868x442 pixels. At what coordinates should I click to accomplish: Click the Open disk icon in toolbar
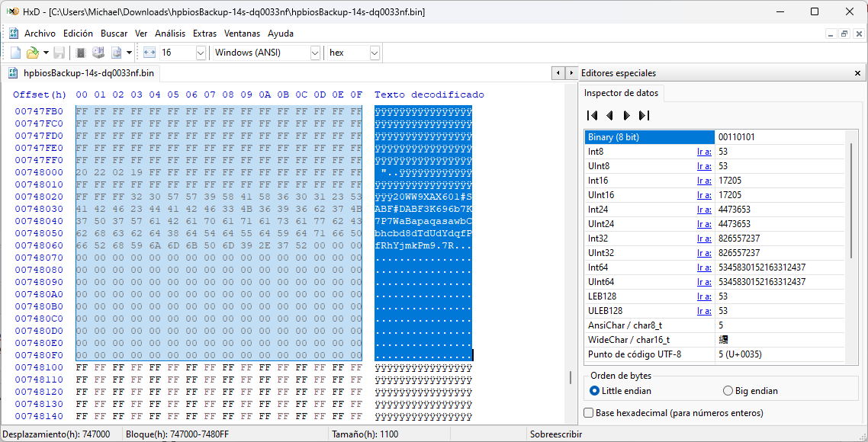coord(98,53)
